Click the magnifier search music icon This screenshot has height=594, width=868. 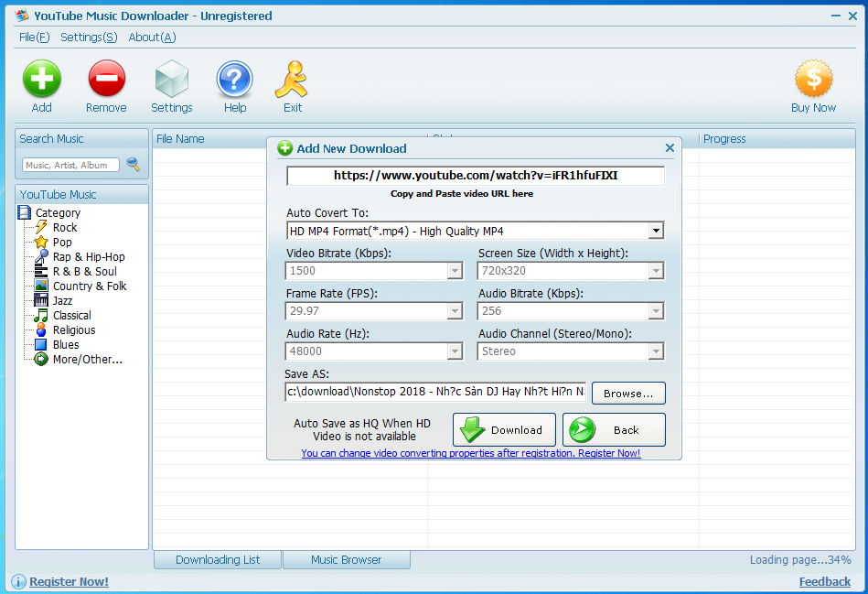point(134,165)
